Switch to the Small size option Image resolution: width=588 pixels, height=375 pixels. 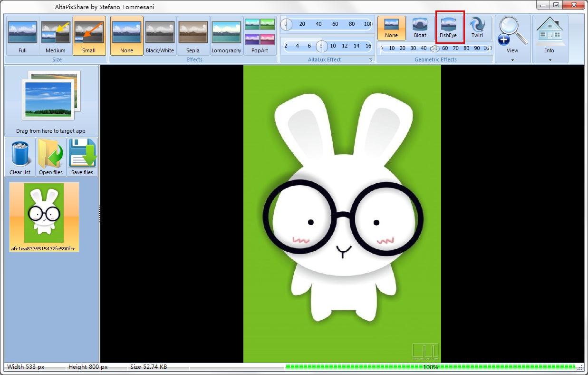coord(89,36)
